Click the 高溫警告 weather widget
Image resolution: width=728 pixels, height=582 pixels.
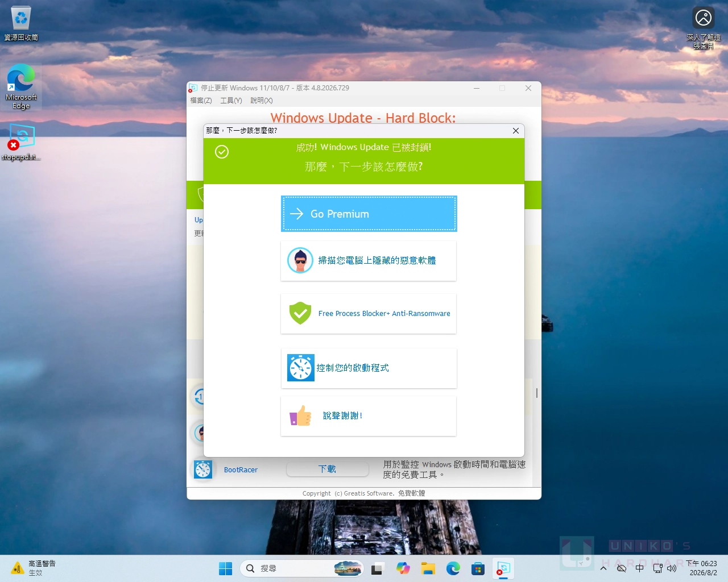click(x=34, y=568)
